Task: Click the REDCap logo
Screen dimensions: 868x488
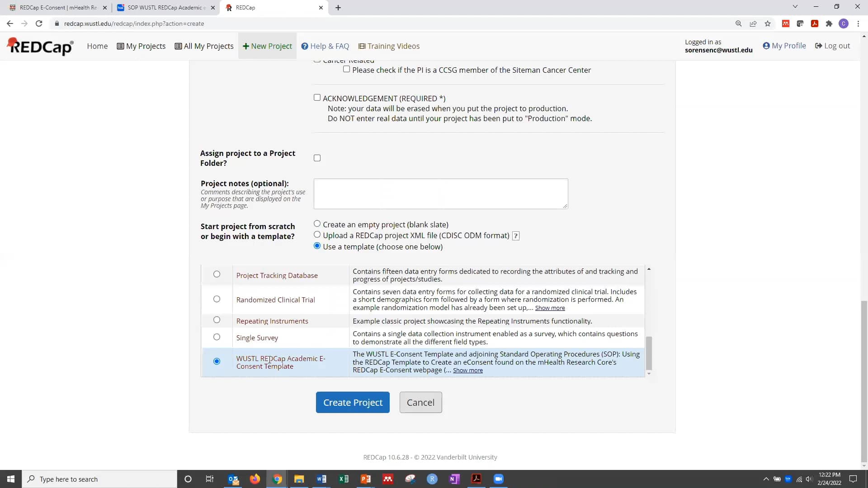Action: coord(40,46)
